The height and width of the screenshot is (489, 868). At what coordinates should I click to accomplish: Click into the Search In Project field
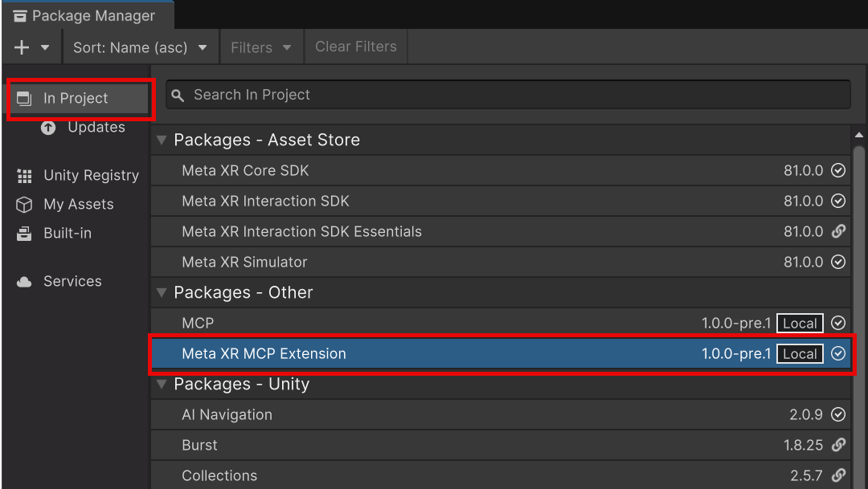[508, 95]
